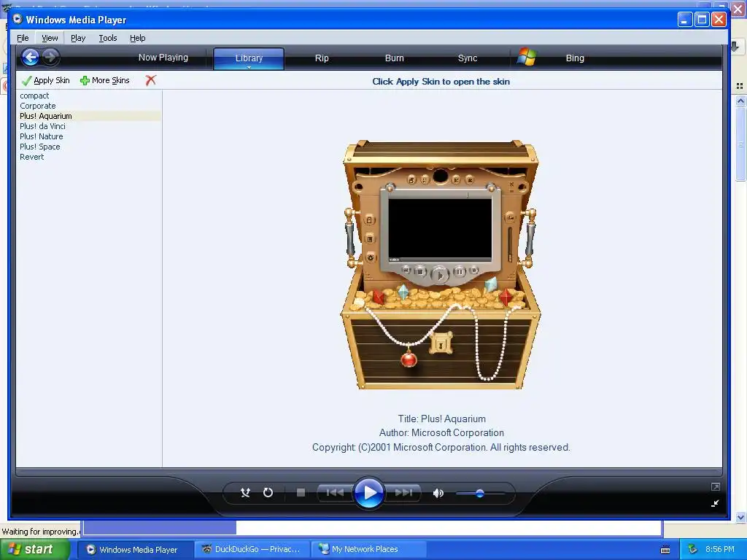The width and height of the screenshot is (747, 560).
Task: Delete selected skin with red X
Action: point(150,80)
